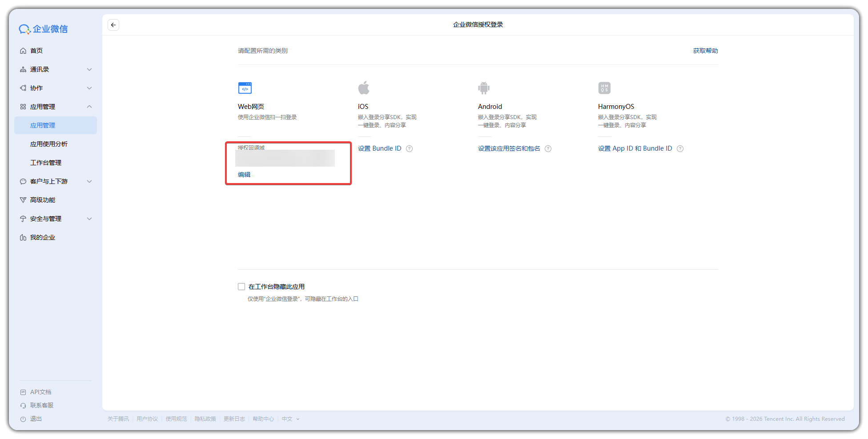Click the back arrow at top left
The image size is (868, 439).
pyautogui.click(x=113, y=25)
